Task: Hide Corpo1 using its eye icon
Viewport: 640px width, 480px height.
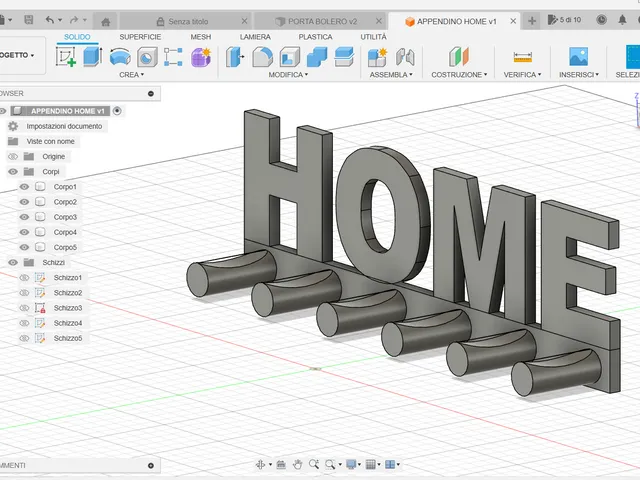Action: tap(24, 187)
